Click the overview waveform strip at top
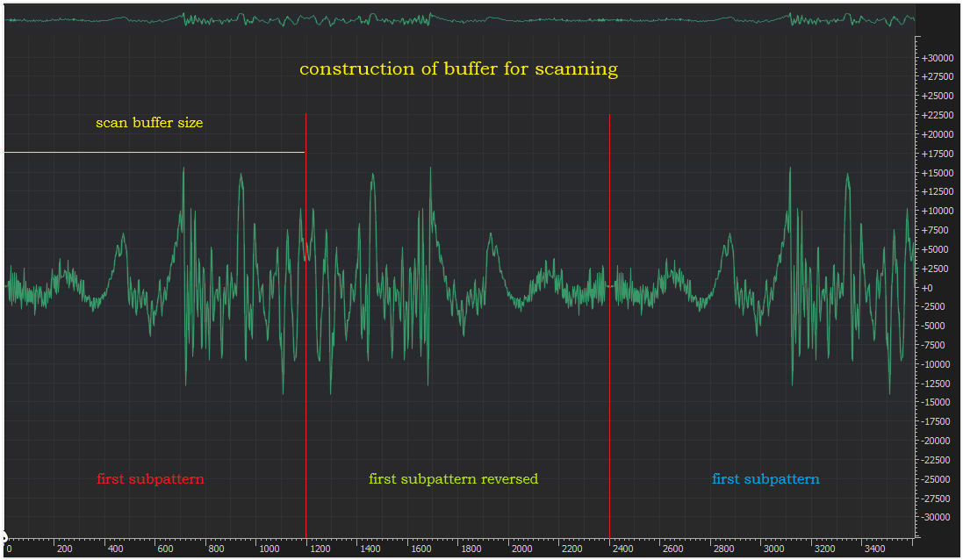The image size is (963, 560). point(456,19)
